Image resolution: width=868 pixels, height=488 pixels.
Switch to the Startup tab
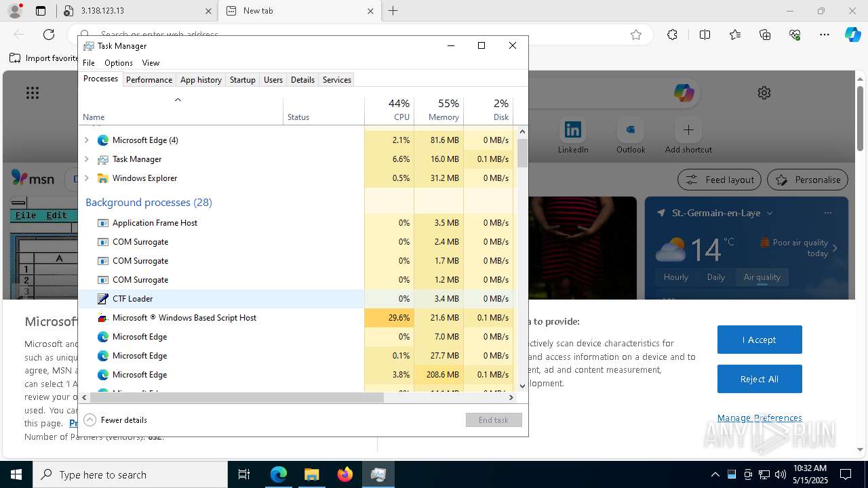(242, 80)
